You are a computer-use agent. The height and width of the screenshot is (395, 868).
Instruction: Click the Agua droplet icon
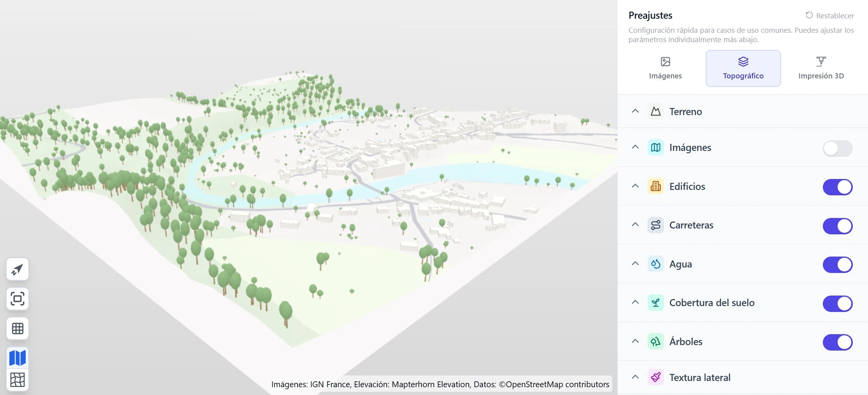click(x=656, y=264)
